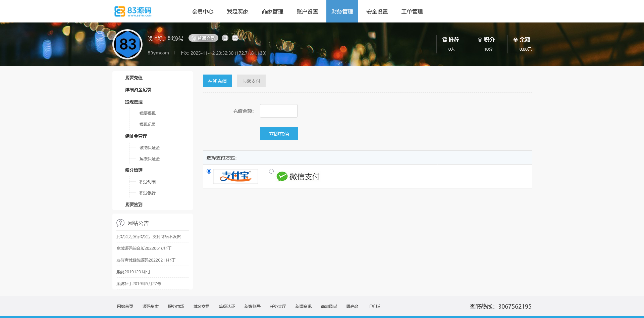Image resolution: width=644 pixels, height=318 pixels.
Task: Click the WeChat Pay logo
Action: (x=298, y=176)
